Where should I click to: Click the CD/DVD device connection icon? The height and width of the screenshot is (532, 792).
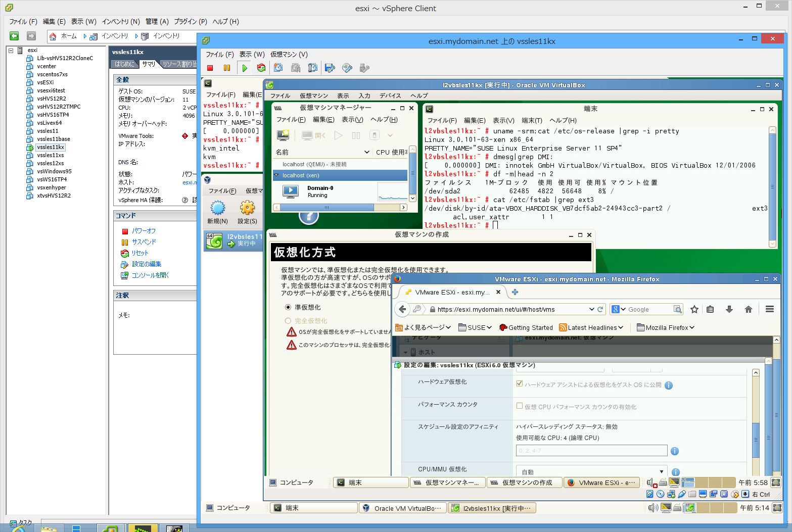pyautogui.click(x=347, y=68)
